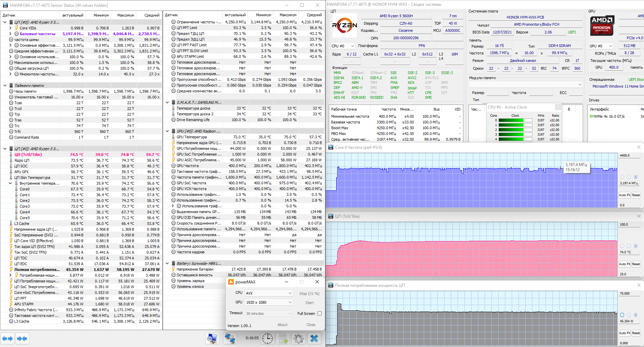644x347 pixels.
Task: Click the '4400.0' upper limit field
Action: point(629,156)
